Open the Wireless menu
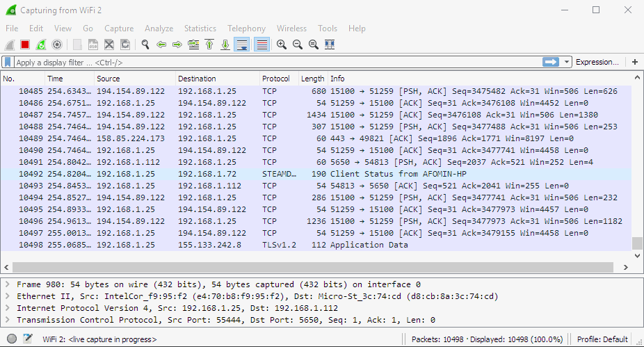This screenshot has width=644, height=347. click(x=291, y=29)
